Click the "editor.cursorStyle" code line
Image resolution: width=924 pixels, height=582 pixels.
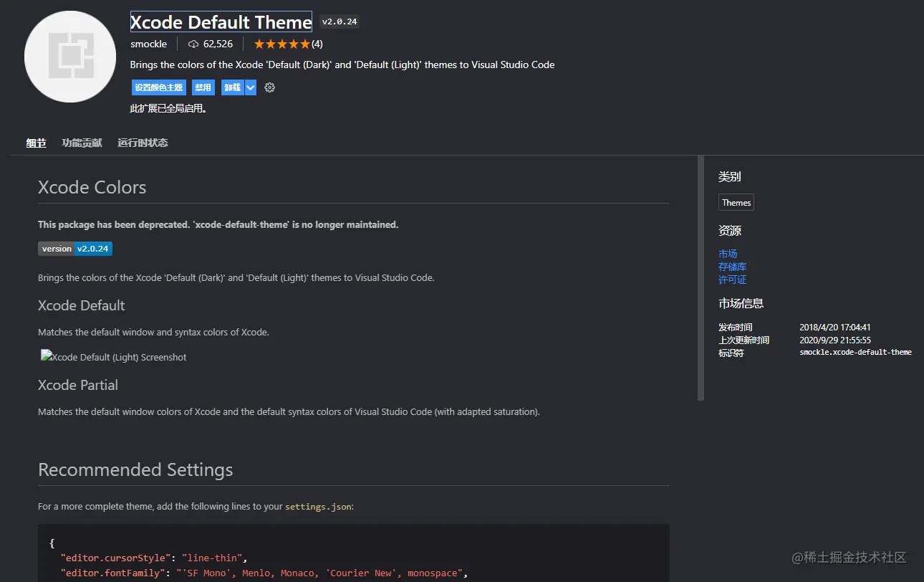154,558
